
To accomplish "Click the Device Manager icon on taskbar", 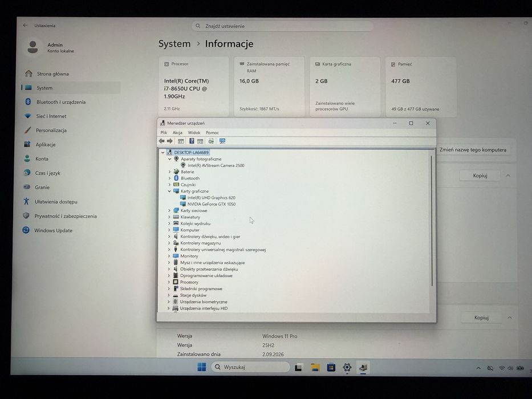I will coord(363,367).
